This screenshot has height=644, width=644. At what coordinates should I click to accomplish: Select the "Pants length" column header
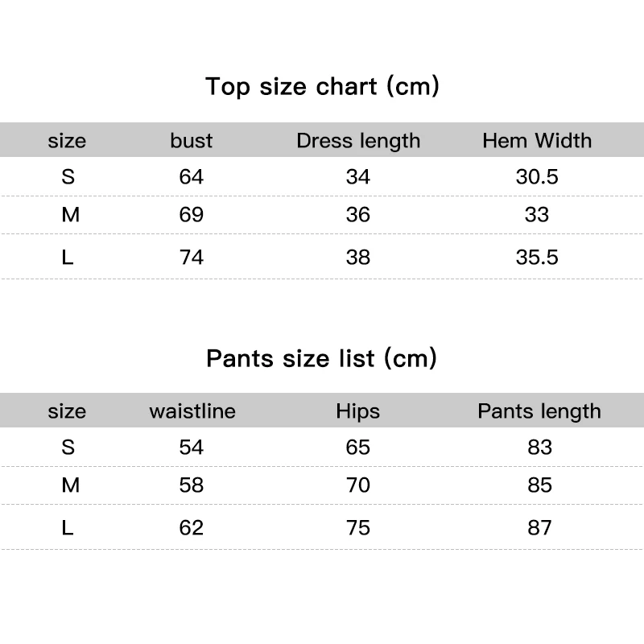tap(539, 411)
